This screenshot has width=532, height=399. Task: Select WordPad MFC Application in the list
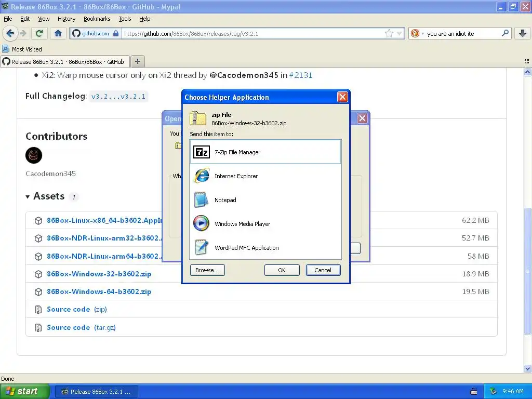point(265,248)
